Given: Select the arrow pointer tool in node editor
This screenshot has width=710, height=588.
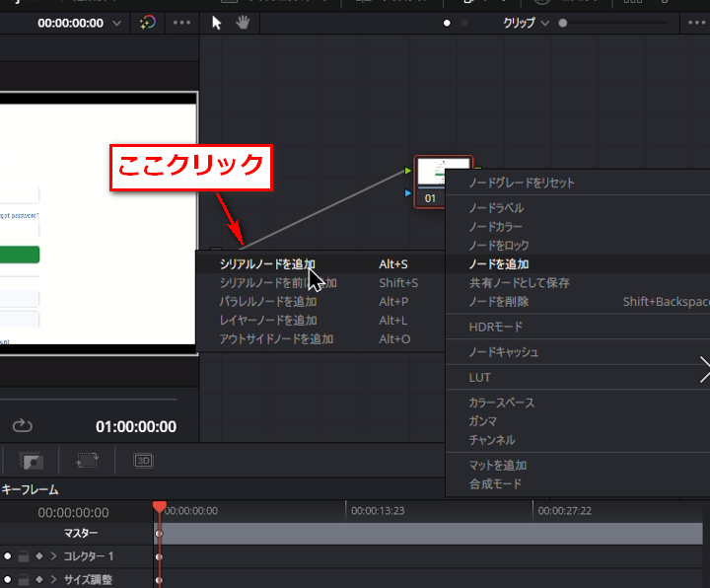Looking at the screenshot, I should pyautogui.click(x=217, y=23).
